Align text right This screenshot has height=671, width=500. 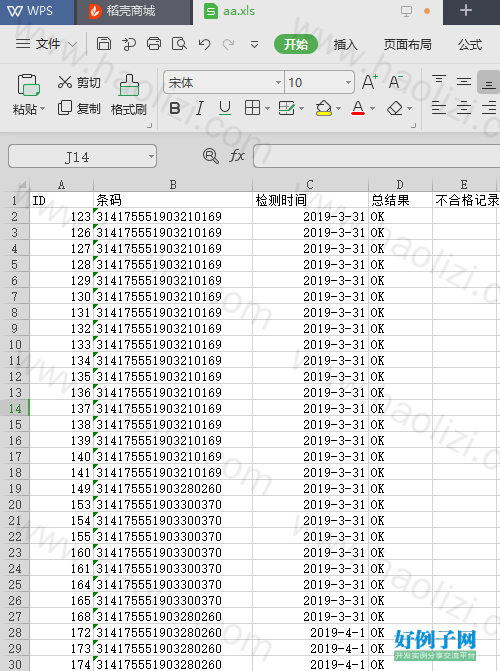[x=489, y=108]
